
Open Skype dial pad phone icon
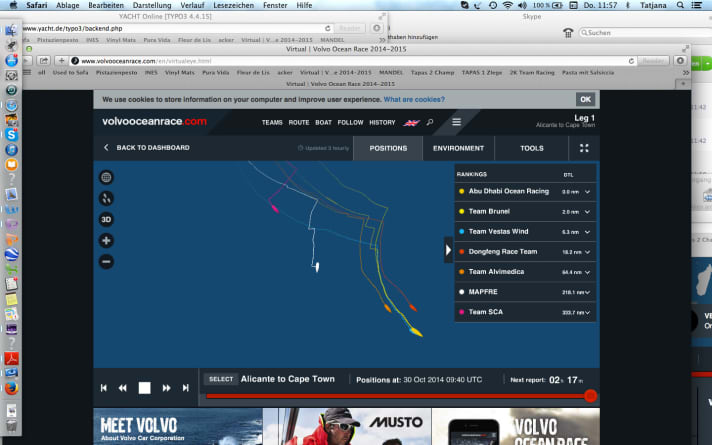[x=568, y=33]
